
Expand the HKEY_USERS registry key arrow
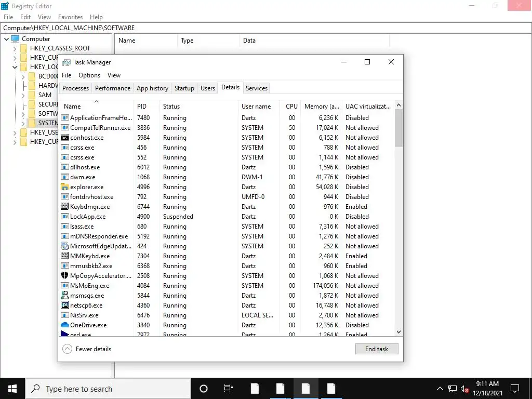(x=15, y=132)
